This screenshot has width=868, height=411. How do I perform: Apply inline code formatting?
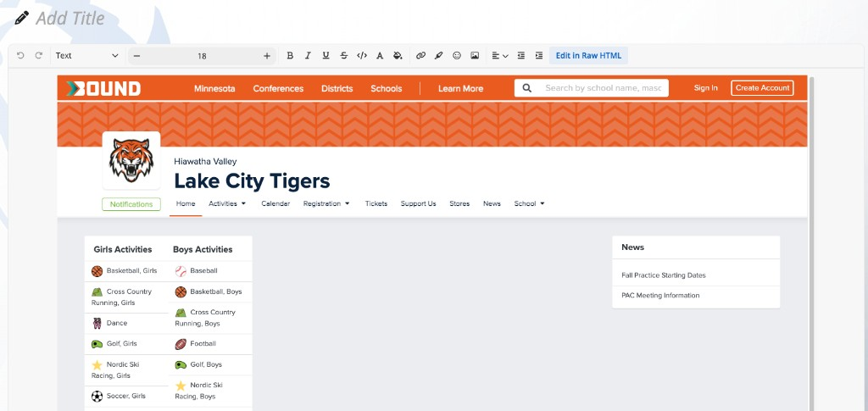(x=362, y=55)
